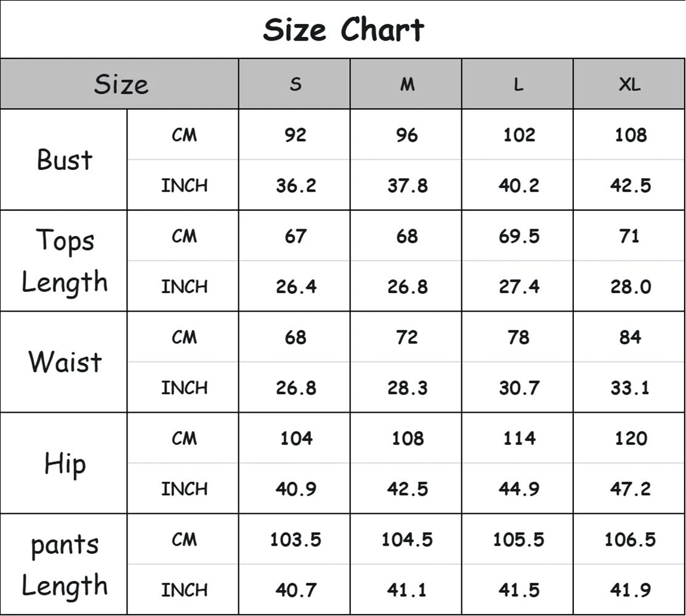Select Bust INCH value 40.2 for size L
The height and width of the screenshot is (616, 686).
coord(518,185)
